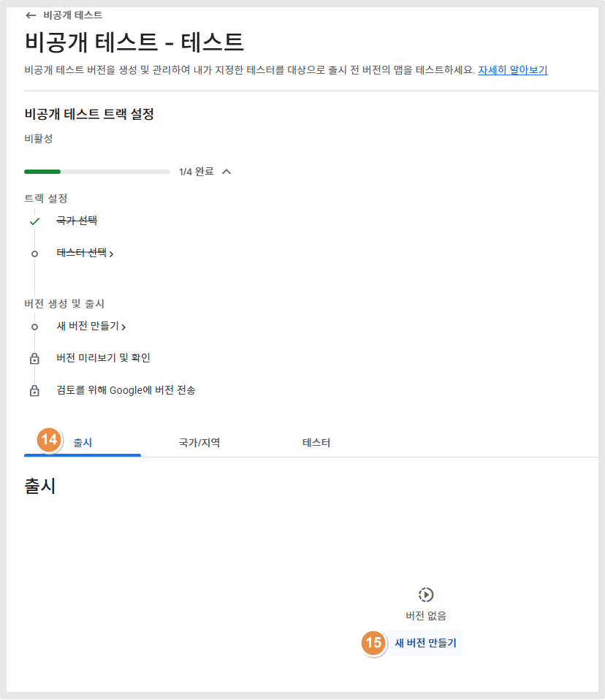This screenshot has height=700, width=605.
Task: Open the 테스터 선택 step
Action: point(85,254)
